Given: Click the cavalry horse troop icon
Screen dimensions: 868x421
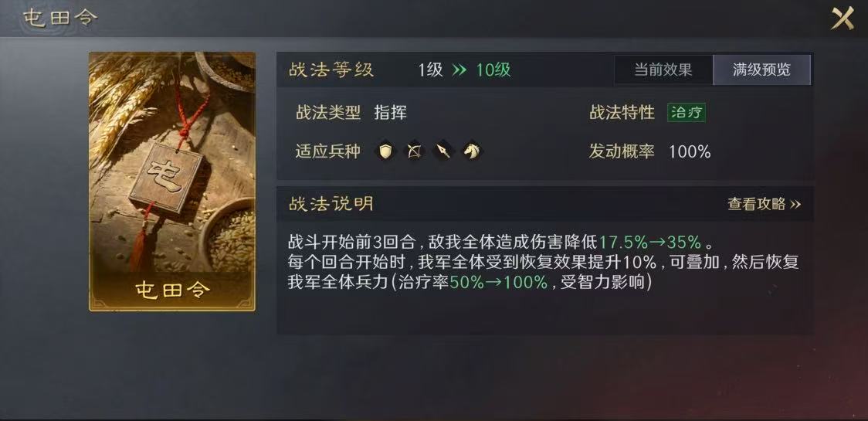Looking at the screenshot, I should 472,151.
